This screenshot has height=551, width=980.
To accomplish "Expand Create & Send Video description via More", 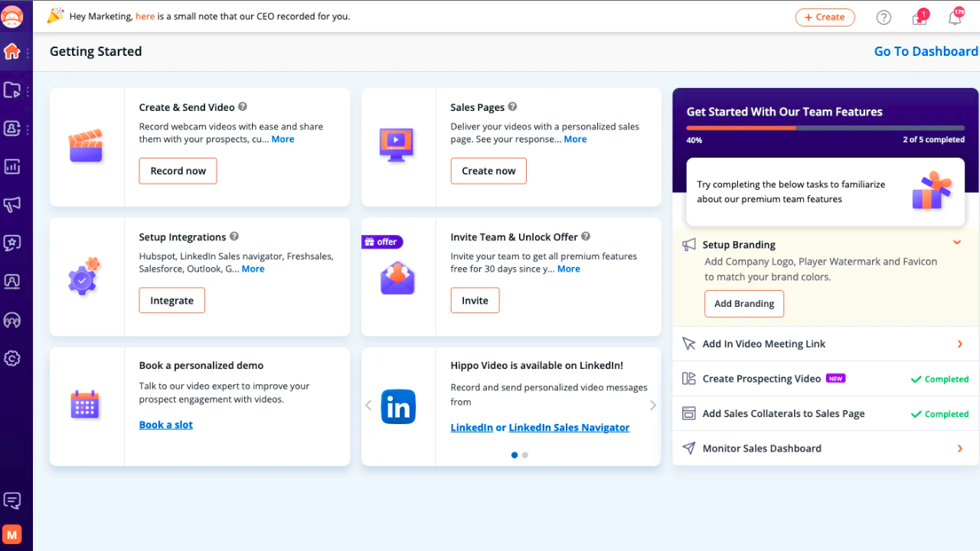I will pos(283,139).
